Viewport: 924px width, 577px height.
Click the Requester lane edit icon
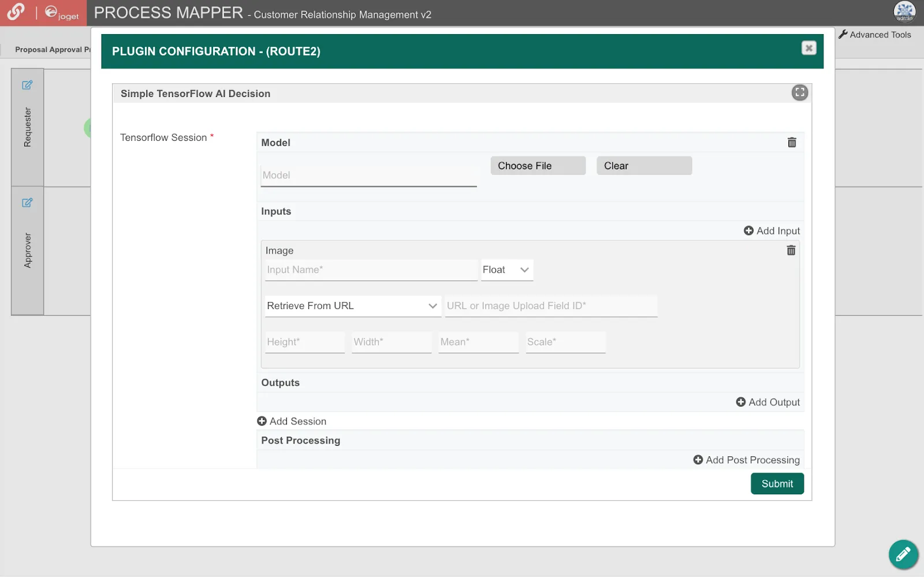[x=27, y=85]
